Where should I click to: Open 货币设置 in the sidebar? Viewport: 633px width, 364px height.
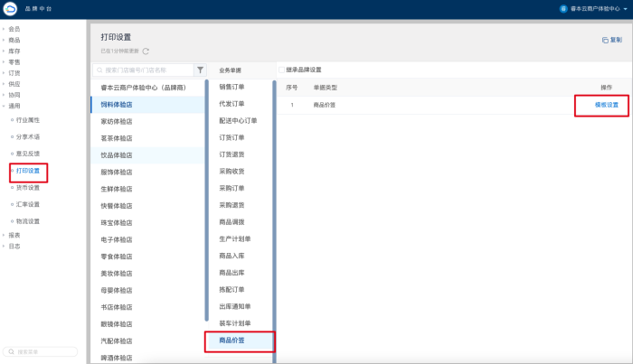tap(27, 188)
